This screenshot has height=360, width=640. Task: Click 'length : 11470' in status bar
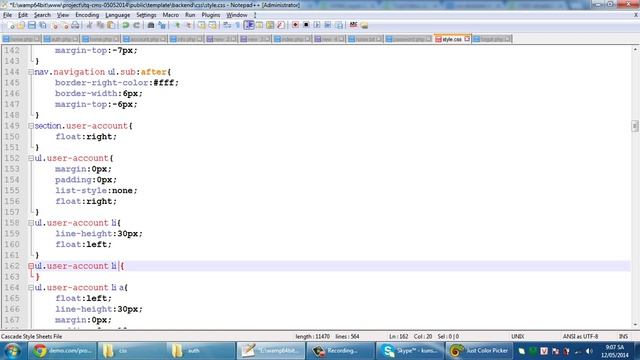(x=312, y=337)
